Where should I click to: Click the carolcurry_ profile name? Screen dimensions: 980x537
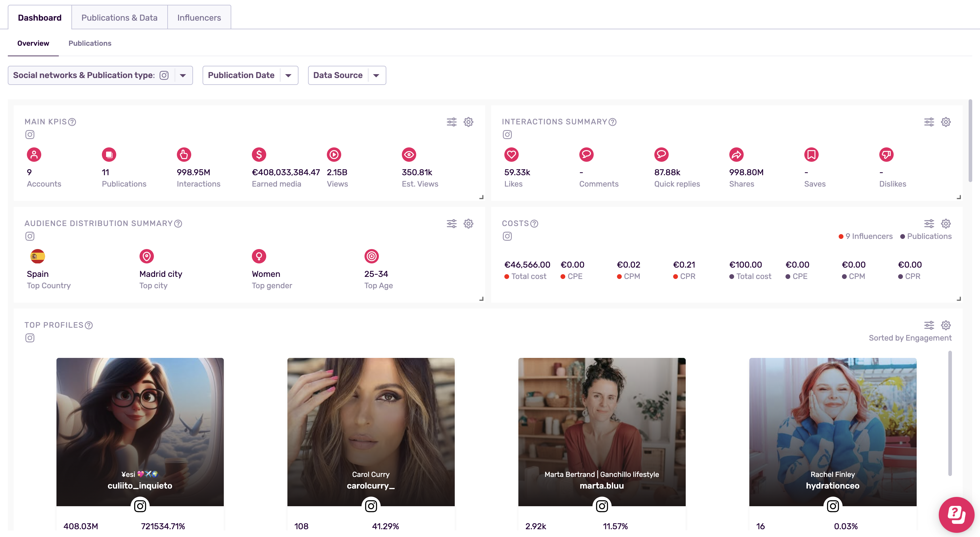[370, 486]
